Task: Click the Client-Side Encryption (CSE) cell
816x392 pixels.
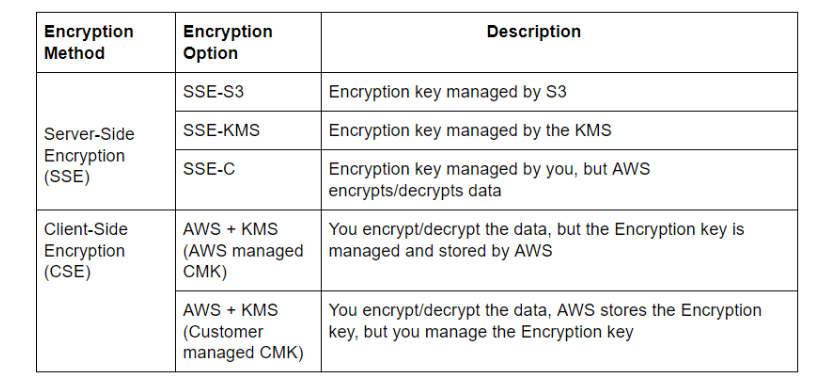Action: (x=106, y=290)
